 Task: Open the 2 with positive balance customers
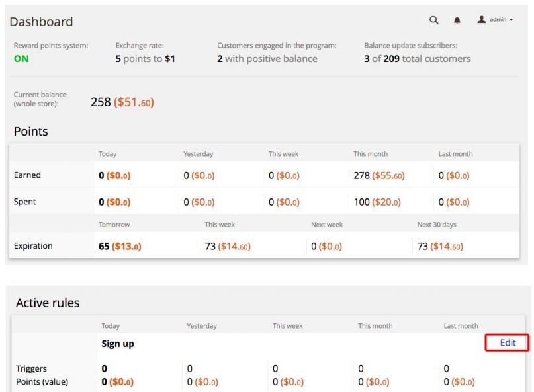[x=267, y=59]
